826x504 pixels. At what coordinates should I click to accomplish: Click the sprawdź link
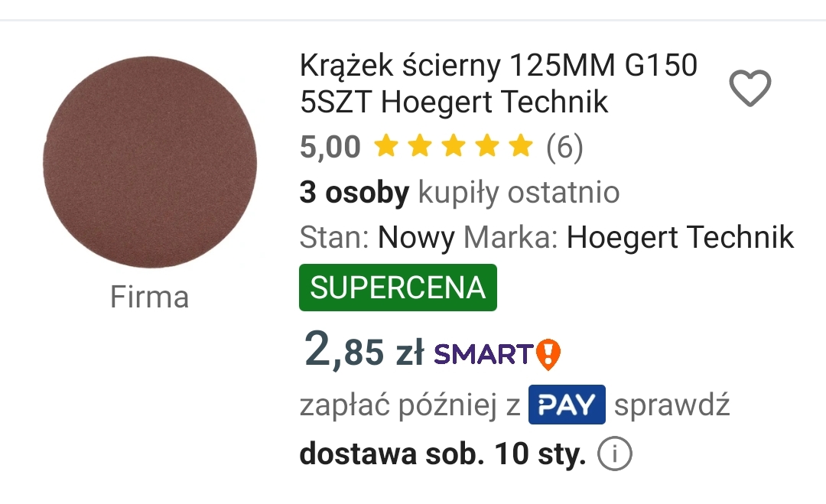click(x=672, y=405)
